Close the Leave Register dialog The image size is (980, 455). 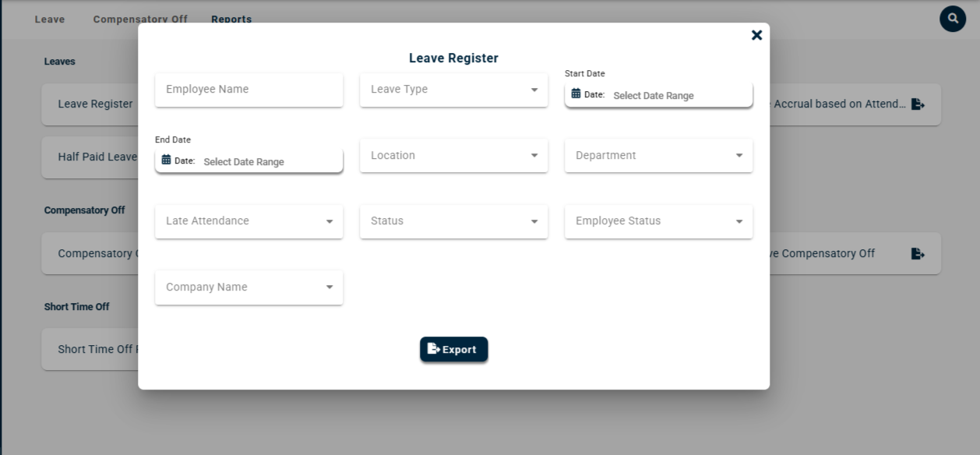[756, 35]
